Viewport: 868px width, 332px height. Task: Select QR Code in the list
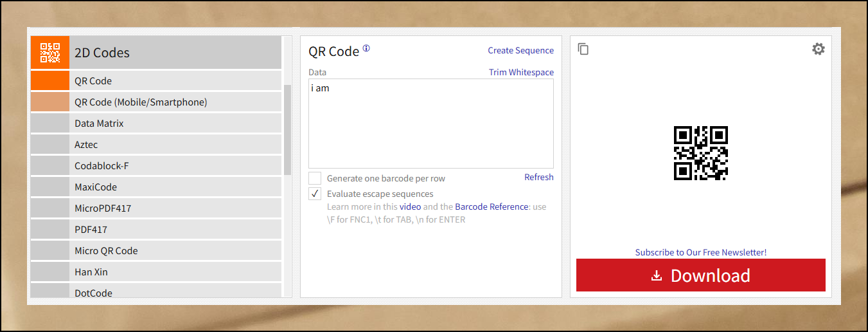(156, 80)
